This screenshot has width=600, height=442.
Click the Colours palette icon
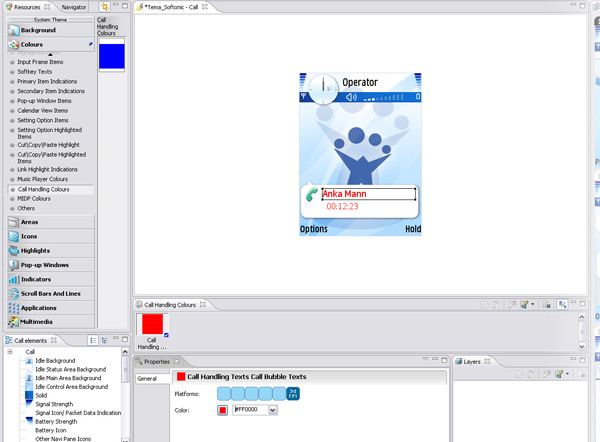(13, 44)
